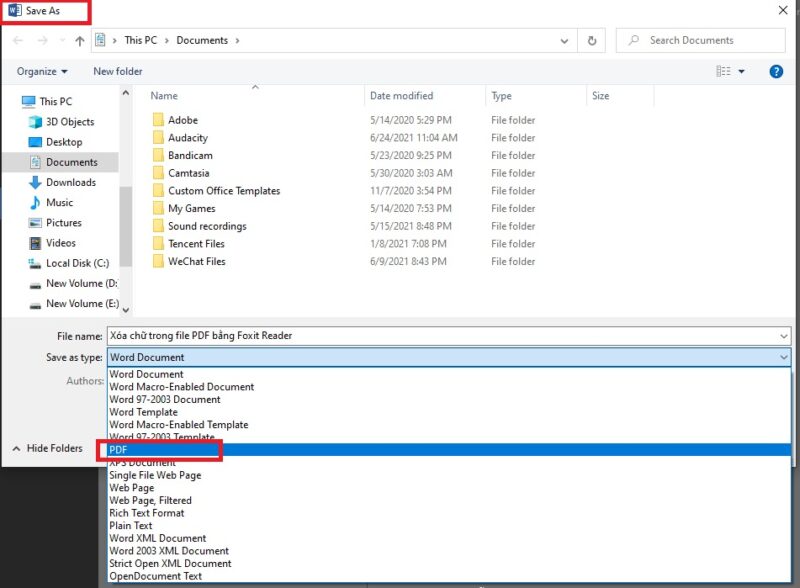
Task: Choose Word 2003 XML Document type
Action: pos(449,551)
